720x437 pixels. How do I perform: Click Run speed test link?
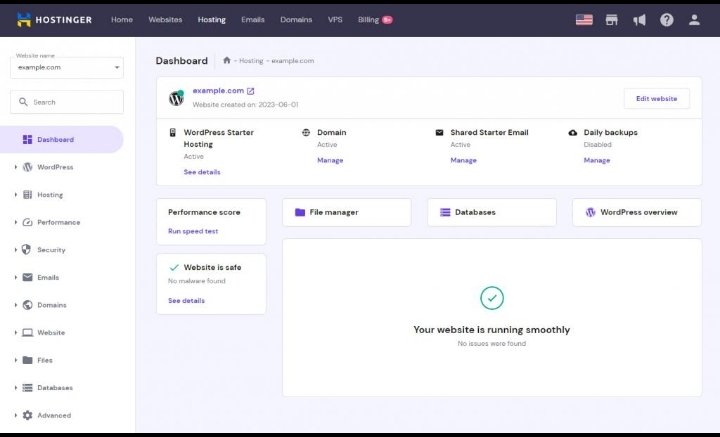(193, 231)
